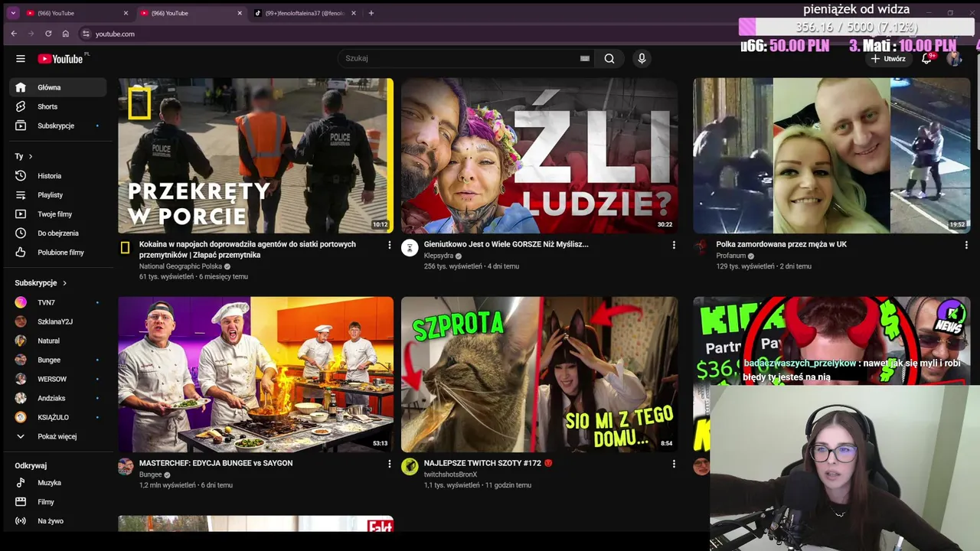Open the on-screen keyboard icon in search

pos(585,58)
